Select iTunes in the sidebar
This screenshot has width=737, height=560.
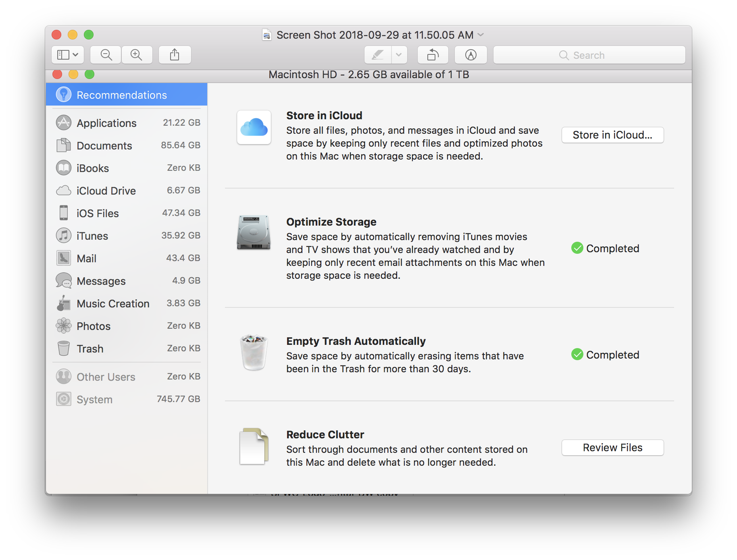[x=127, y=235]
